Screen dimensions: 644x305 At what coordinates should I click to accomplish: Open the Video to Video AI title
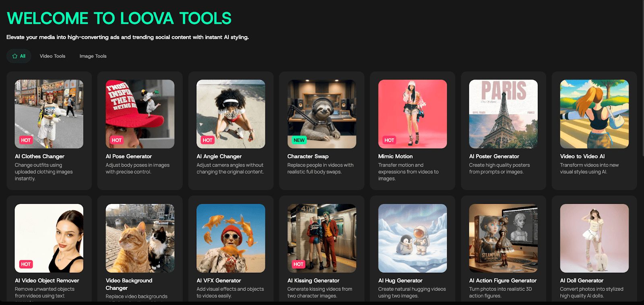pyautogui.click(x=582, y=156)
